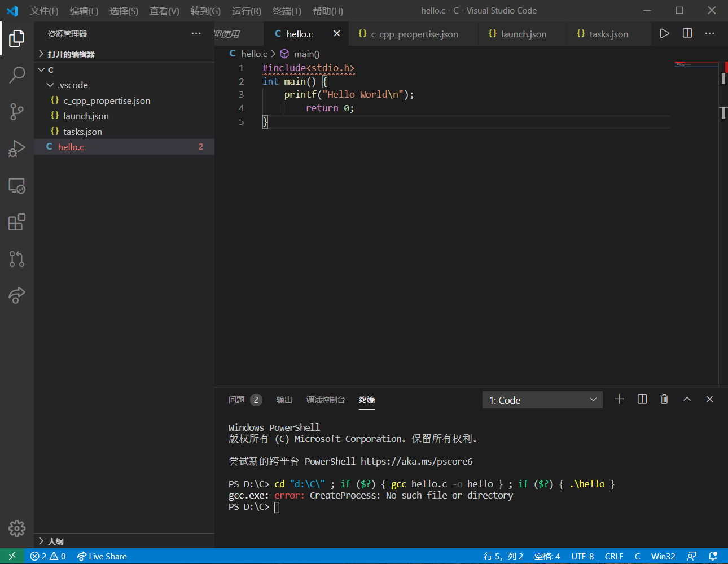Click the feedback icon in status bar
This screenshot has width=728, height=564.
pos(692,556)
